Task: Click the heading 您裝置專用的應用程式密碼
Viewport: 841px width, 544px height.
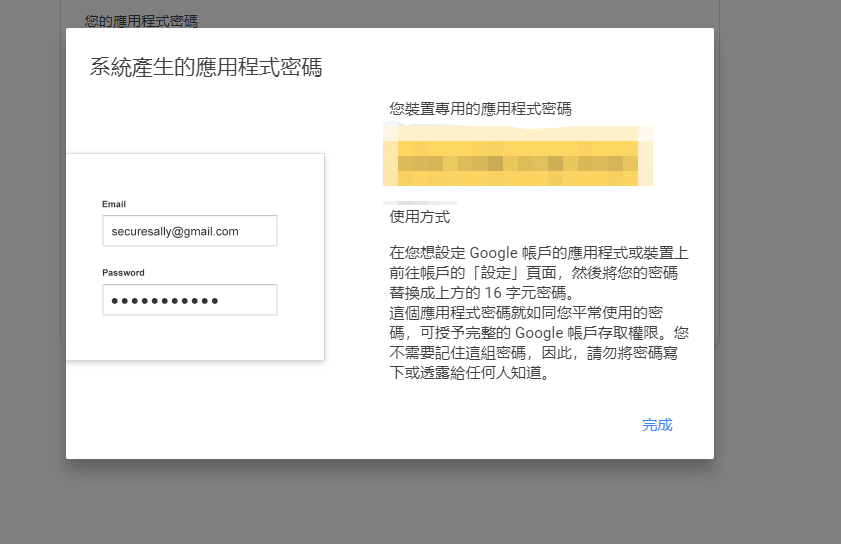Action: [481, 109]
